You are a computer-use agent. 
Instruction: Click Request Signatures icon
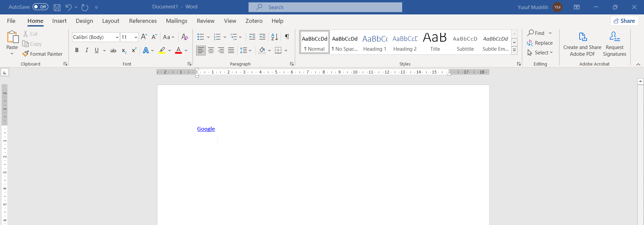(614, 44)
